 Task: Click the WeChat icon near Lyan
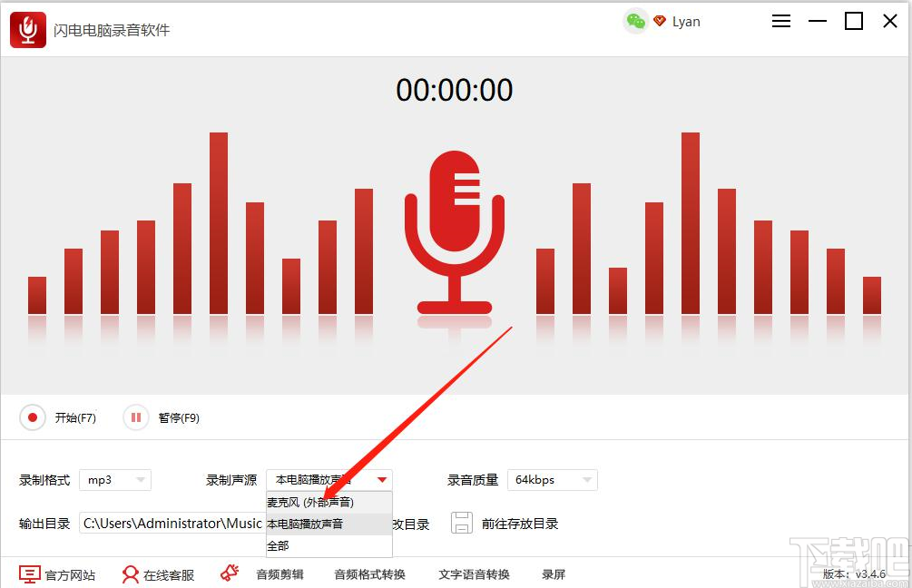pos(635,20)
